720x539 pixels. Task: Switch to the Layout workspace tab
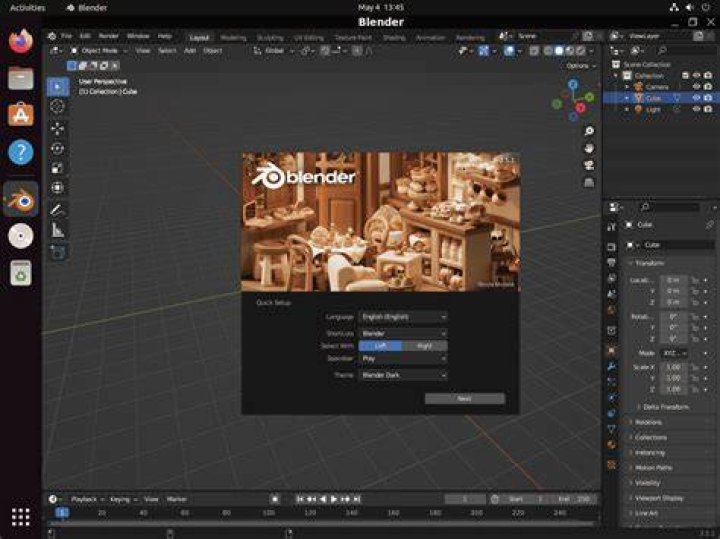point(199,38)
